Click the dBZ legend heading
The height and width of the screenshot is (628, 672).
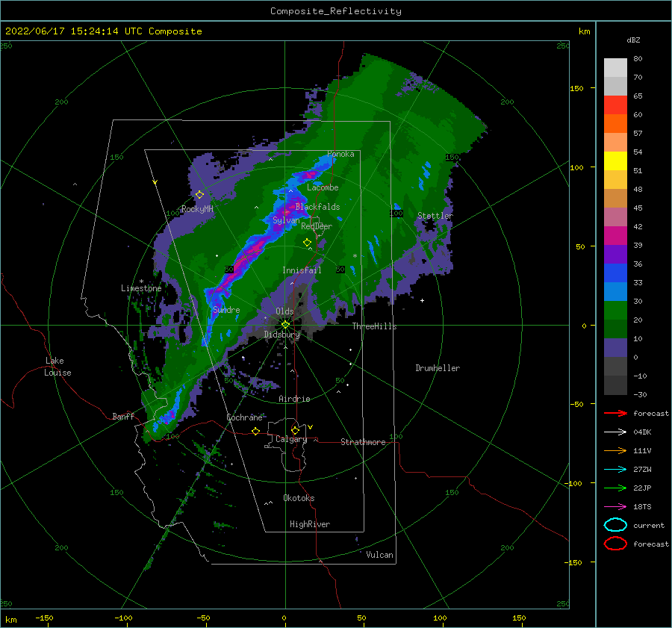[633, 40]
